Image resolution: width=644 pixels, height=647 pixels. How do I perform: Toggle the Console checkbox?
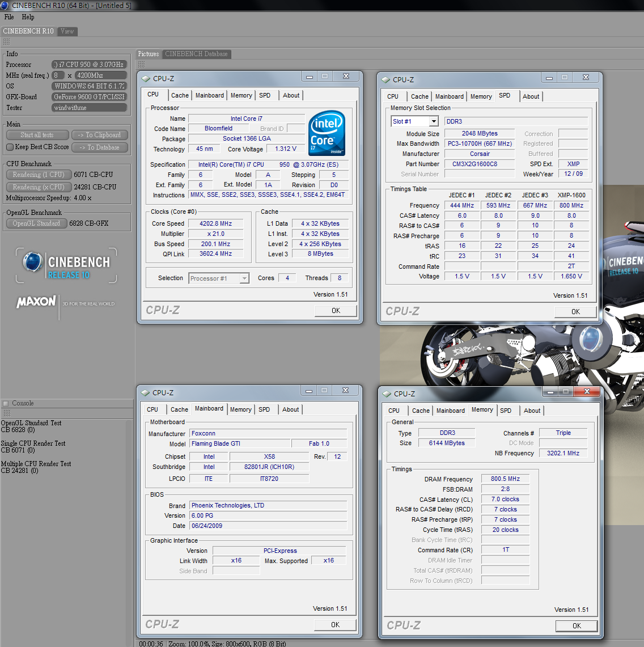tap(5, 404)
